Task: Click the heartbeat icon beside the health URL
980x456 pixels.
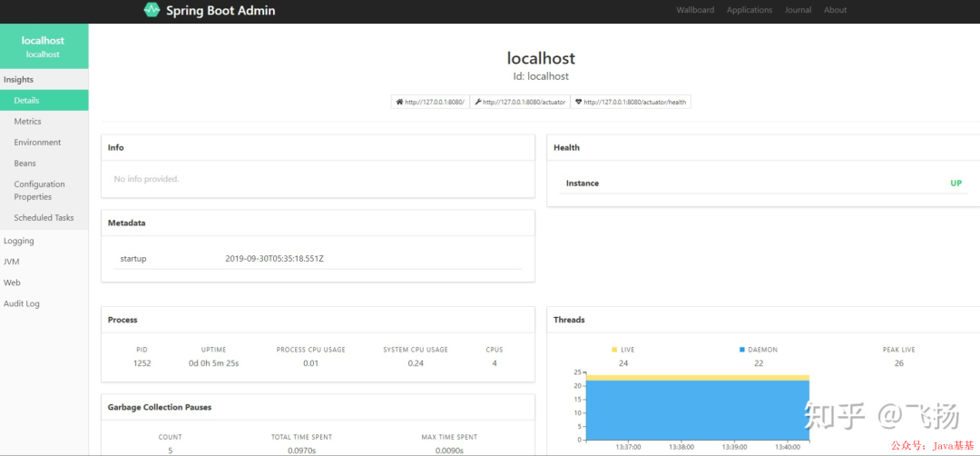Action: click(x=579, y=102)
